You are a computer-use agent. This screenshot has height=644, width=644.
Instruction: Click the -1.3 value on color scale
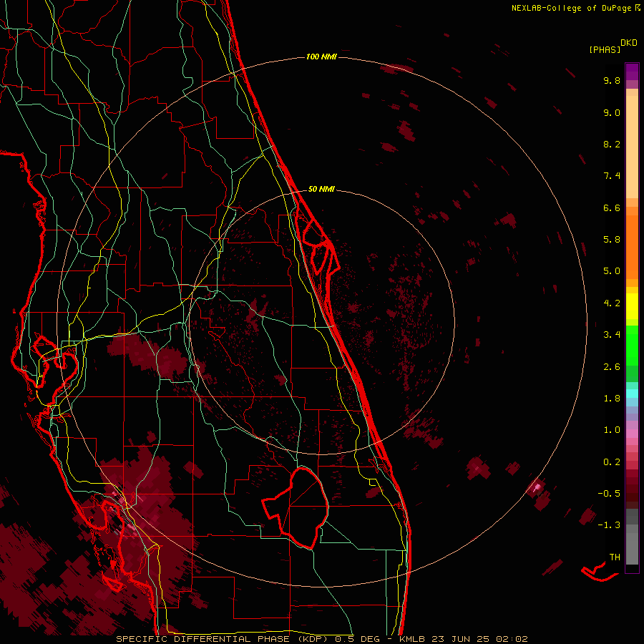click(x=609, y=525)
